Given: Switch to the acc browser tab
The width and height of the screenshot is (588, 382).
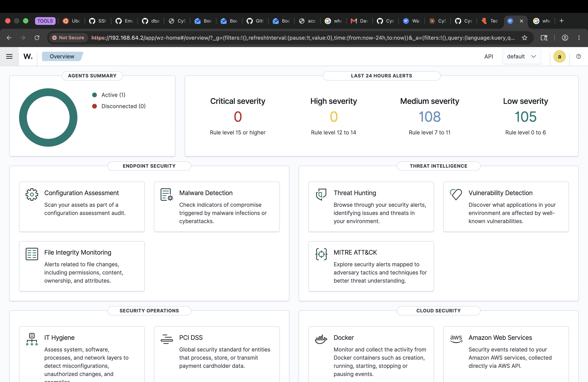Looking at the screenshot, I should click(307, 21).
